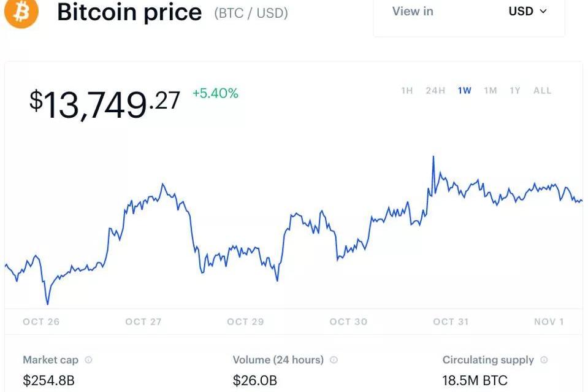The height and width of the screenshot is (392, 588).
Task: Click the Circulating supply info icon
Action: (x=544, y=360)
